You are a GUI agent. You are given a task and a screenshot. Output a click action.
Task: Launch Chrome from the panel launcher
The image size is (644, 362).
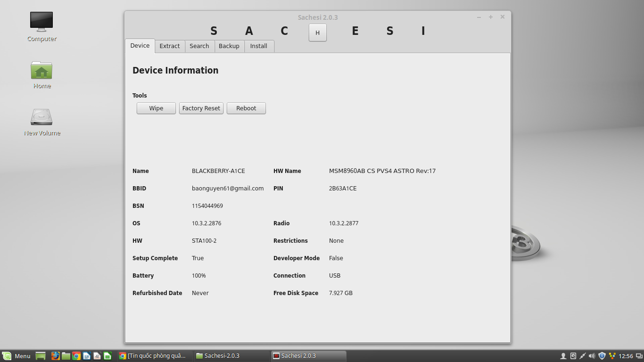76,356
